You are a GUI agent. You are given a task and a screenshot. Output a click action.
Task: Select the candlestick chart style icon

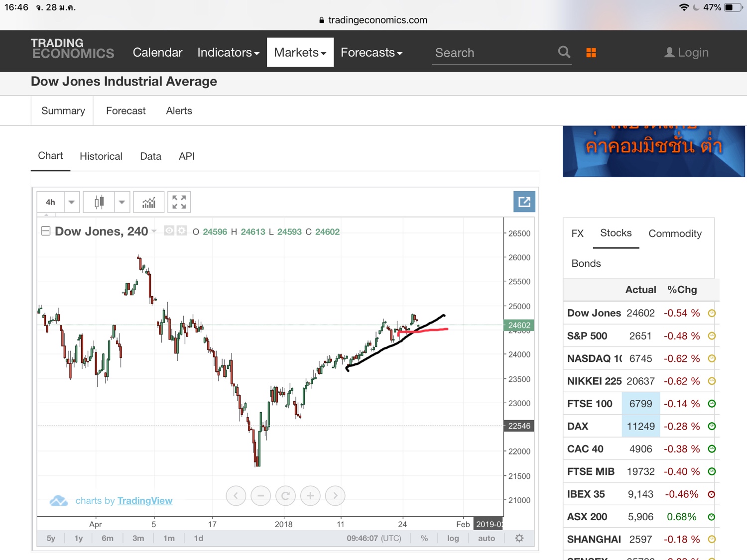point(99,202)
